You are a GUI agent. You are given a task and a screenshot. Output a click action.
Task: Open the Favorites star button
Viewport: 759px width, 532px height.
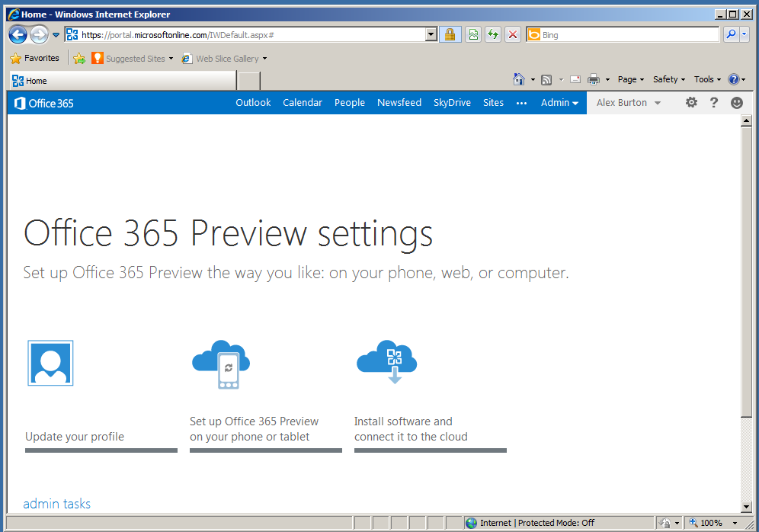pos(35,58)
